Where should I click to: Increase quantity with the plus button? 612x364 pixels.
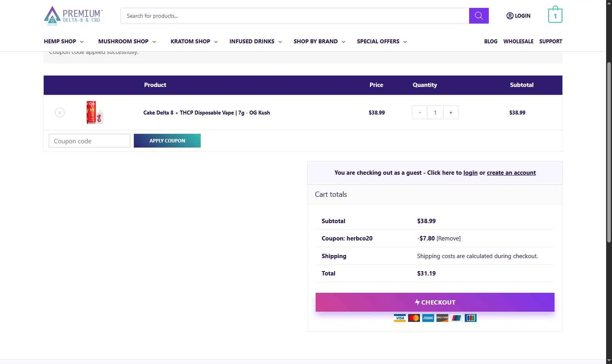point(451,113)
